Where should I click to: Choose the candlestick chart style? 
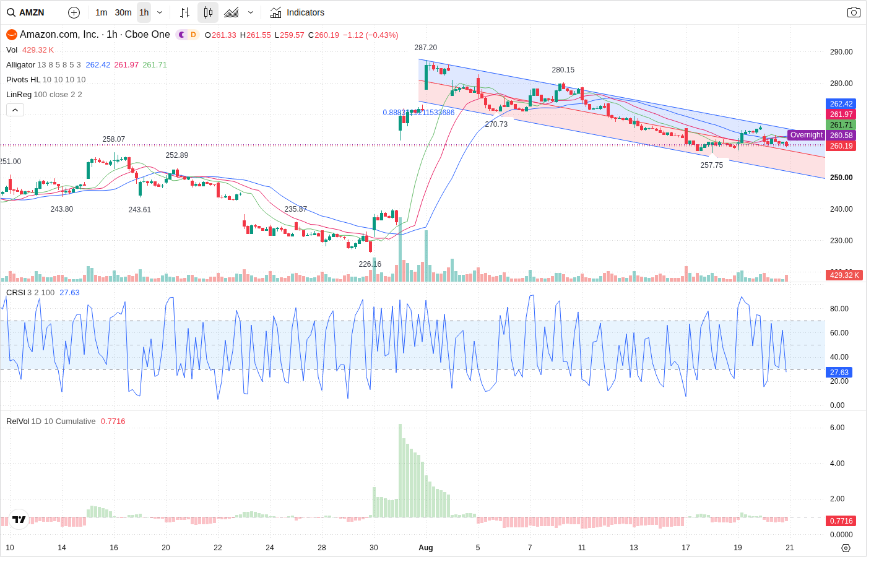[208, 12]
